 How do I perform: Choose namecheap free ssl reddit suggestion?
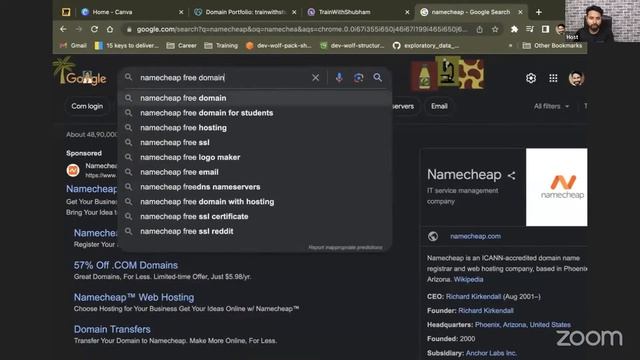(255, 231)
